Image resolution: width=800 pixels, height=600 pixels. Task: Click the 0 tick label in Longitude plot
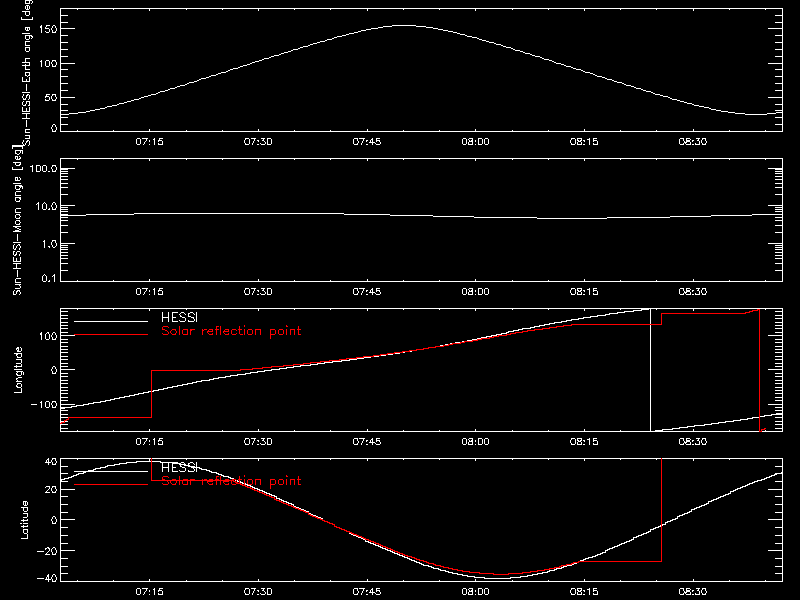54,370
